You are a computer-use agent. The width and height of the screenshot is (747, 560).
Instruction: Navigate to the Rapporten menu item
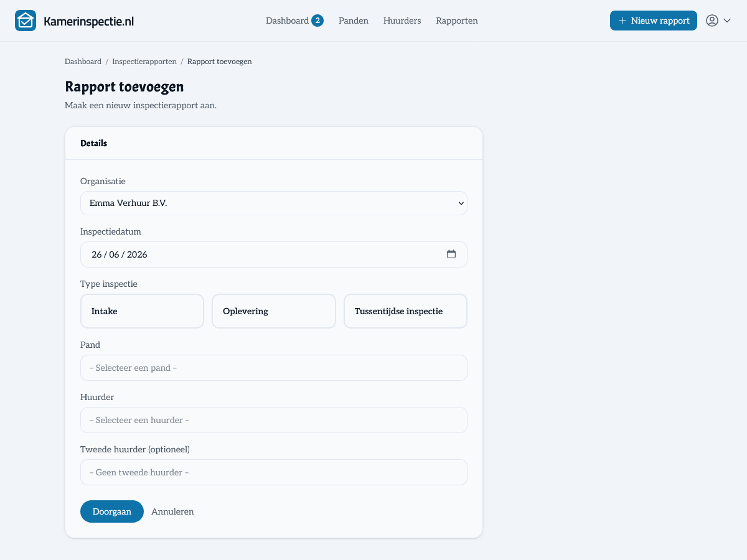point(457,21)
